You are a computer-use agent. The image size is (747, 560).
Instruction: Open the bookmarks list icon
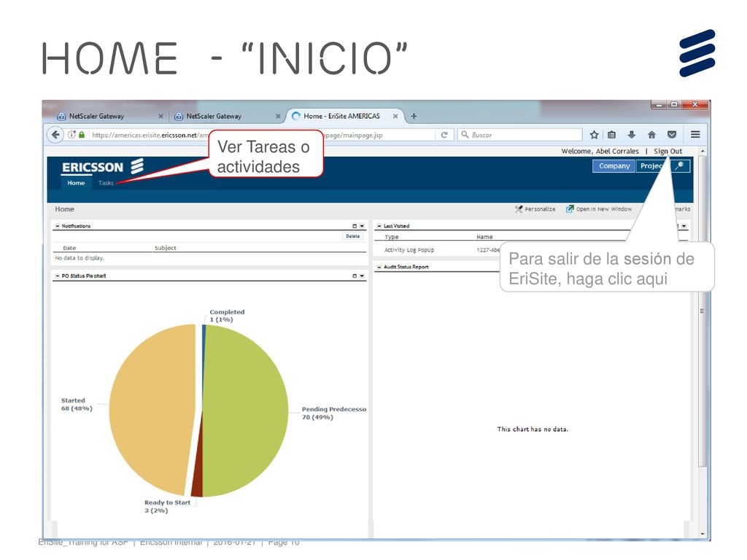[612, 135]
